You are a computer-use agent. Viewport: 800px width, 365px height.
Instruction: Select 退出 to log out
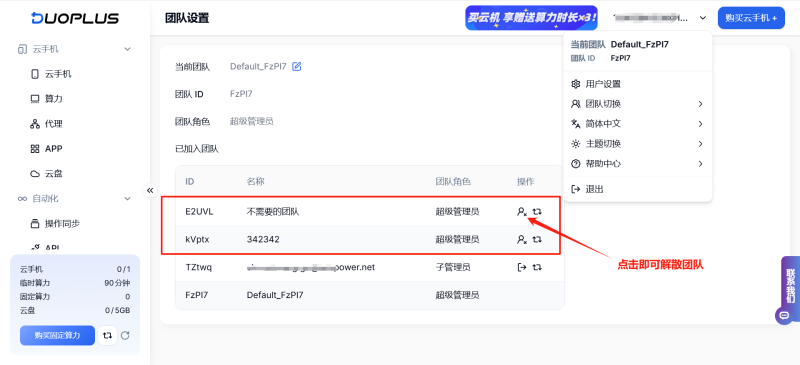click(637, 189)
